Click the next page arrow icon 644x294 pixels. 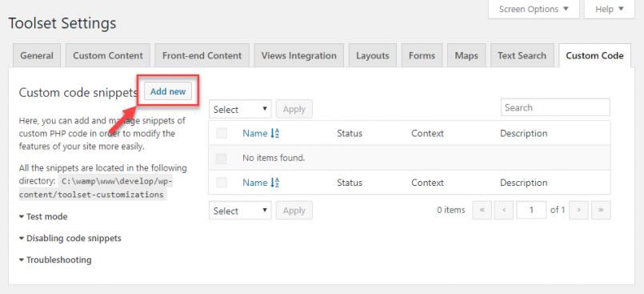pos(578,210)
